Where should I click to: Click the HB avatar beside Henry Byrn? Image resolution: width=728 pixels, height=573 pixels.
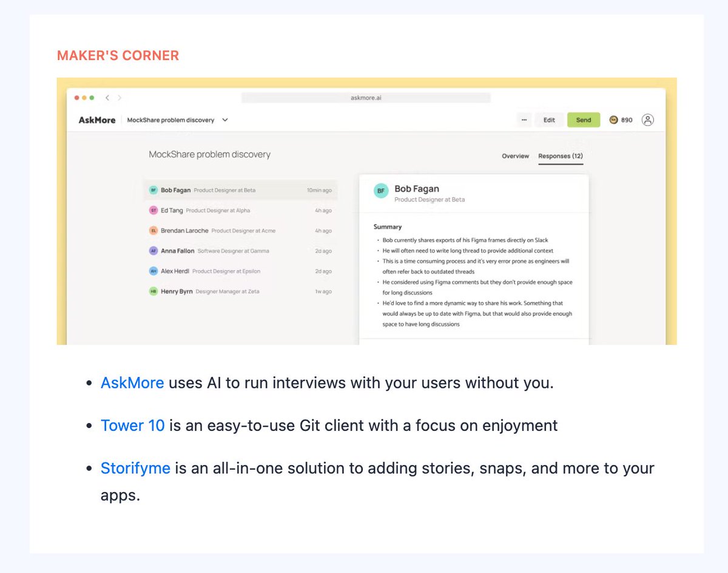point(153,291)
